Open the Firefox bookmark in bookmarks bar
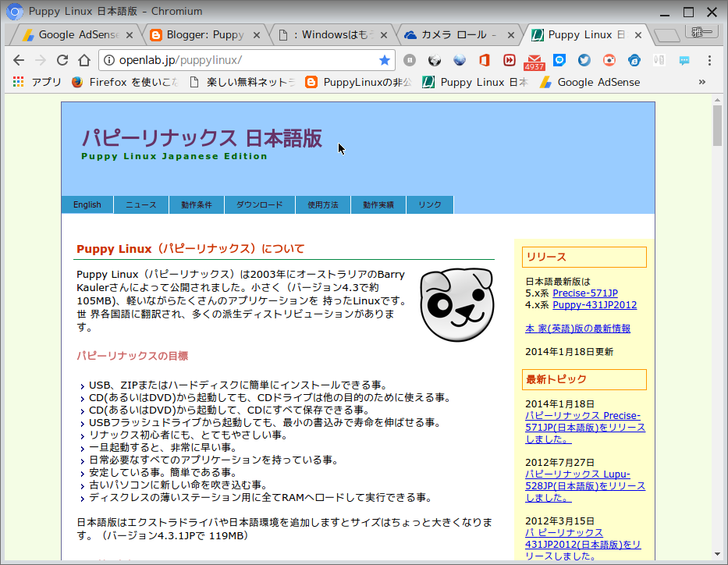This screenshot has width=728, height=565. (x=124, y=82)
